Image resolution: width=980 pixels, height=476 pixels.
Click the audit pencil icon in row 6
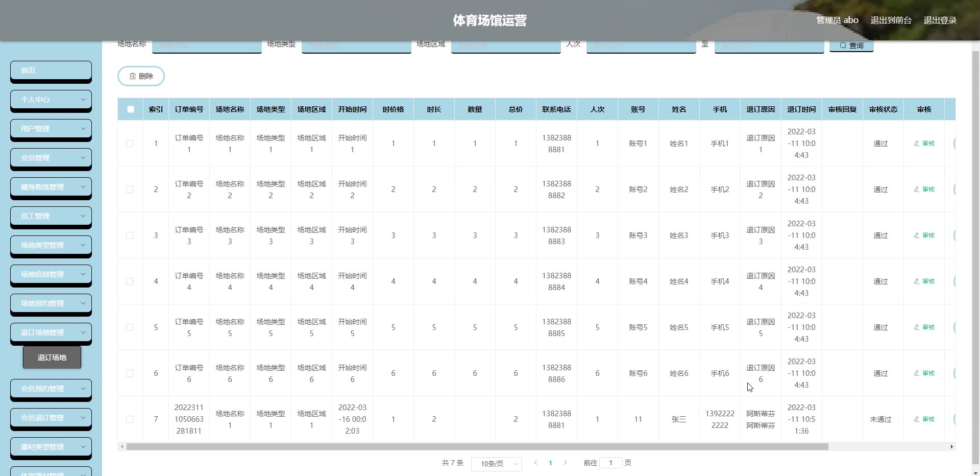[x=917, y=373]
